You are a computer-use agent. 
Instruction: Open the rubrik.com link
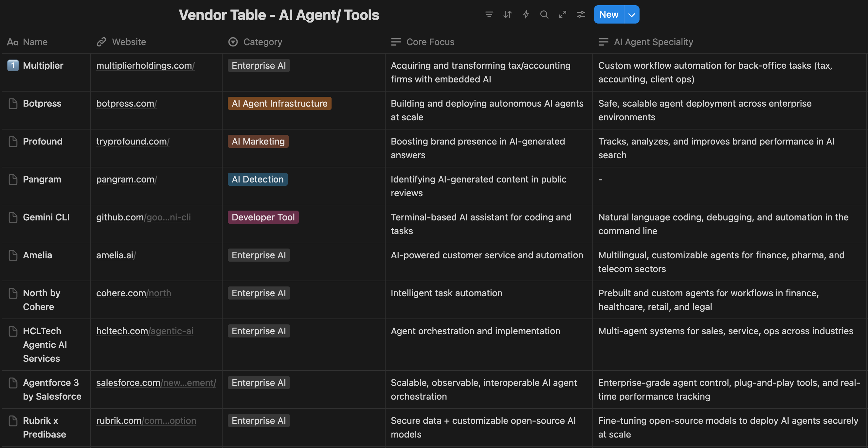coord(146,421)
